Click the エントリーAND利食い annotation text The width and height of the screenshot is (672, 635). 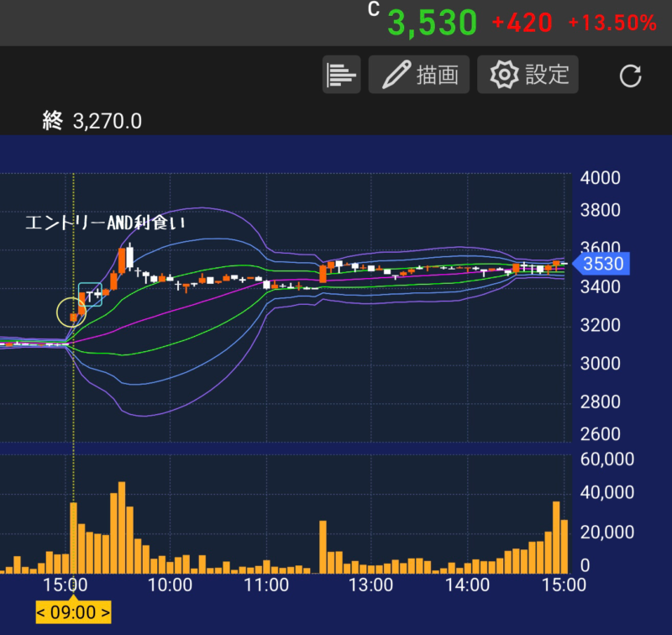(106, 223)
